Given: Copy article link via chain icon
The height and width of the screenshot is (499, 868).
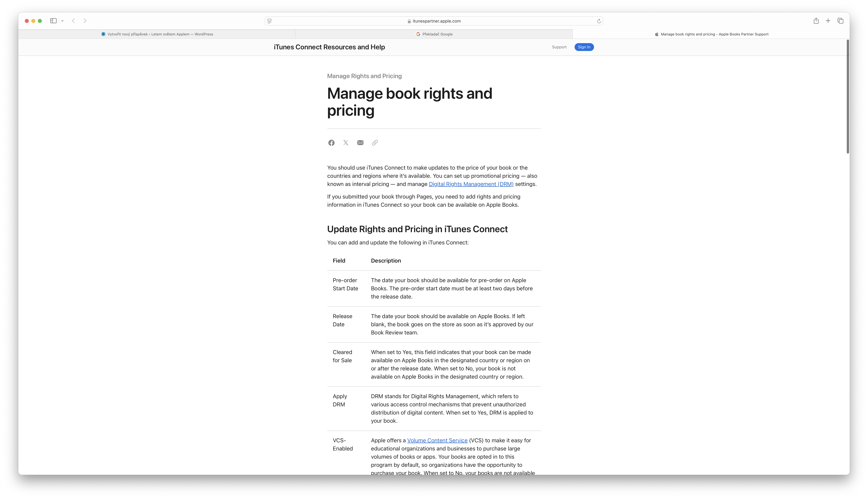Looking at the screenshot, I should click(375, 143).
